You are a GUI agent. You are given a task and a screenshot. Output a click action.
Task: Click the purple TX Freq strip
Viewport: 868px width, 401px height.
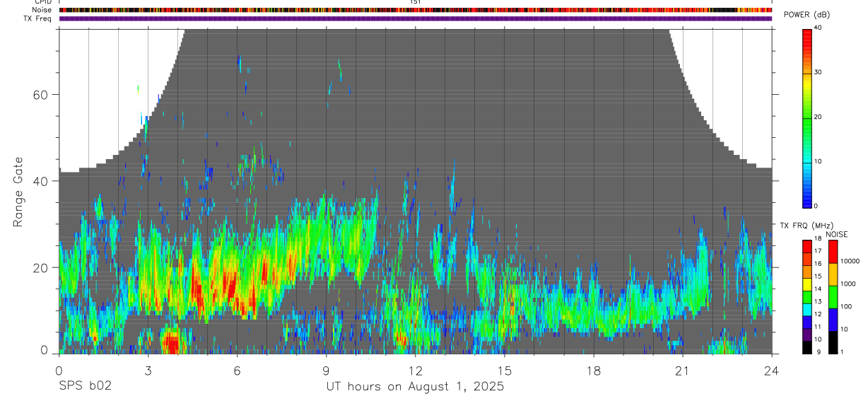tap(416, 18)
